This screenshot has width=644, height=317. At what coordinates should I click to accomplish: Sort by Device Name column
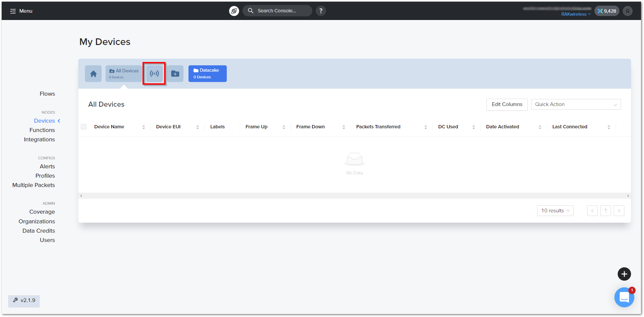(x=144, y=127)
